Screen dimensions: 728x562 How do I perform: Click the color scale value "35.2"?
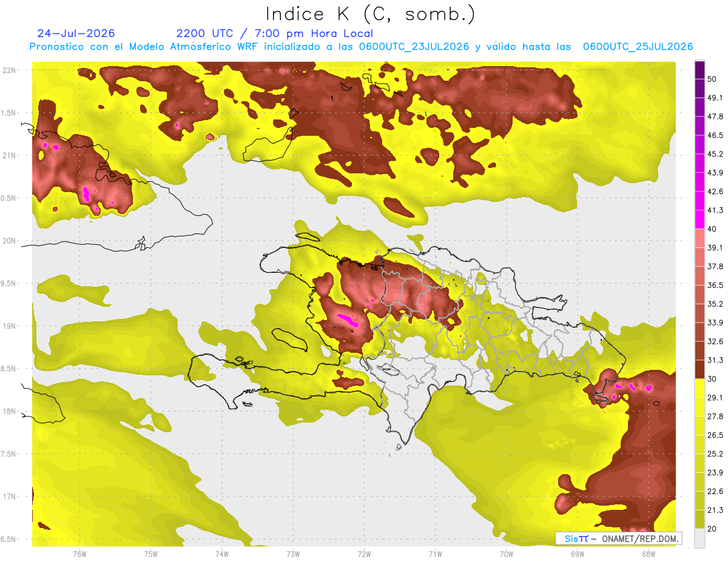pyautogui.click(x=715, y=304)
